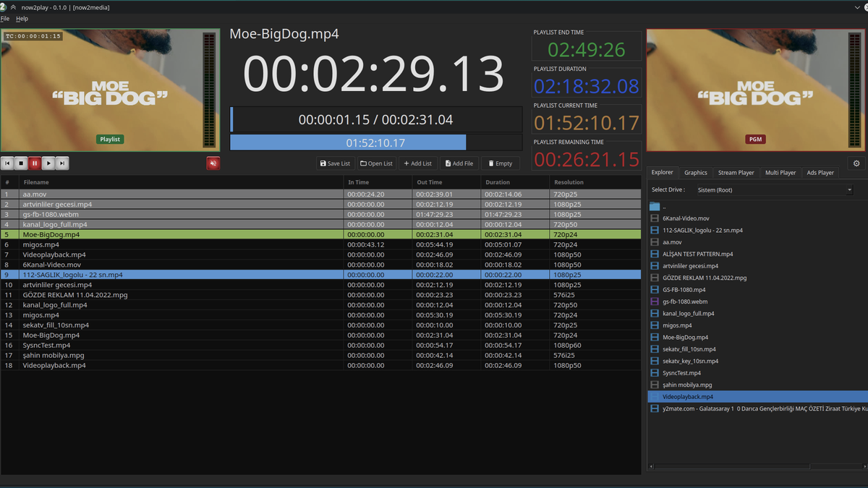
Task: Select playlist row 17 şahin mobilya.mpg
Action: pos(320,356)
